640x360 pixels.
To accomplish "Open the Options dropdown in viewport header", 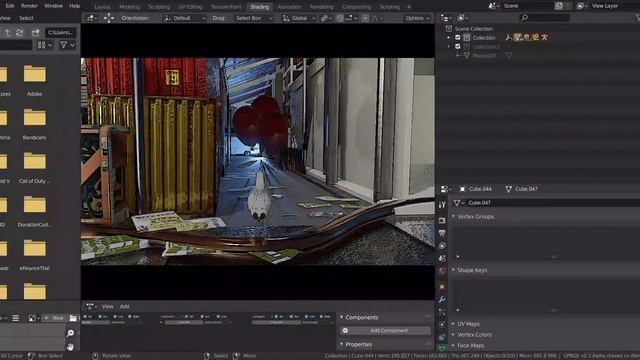I will 417,18.
